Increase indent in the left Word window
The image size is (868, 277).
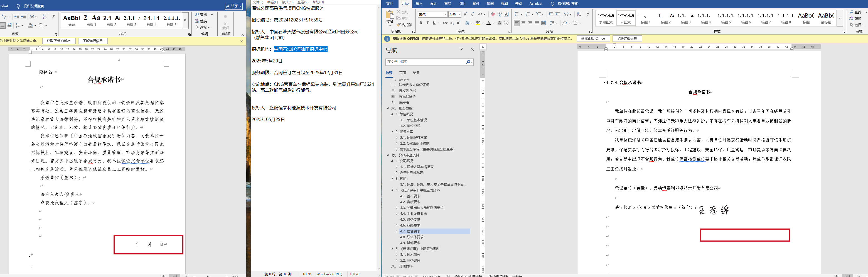click(x=23, y=16)
